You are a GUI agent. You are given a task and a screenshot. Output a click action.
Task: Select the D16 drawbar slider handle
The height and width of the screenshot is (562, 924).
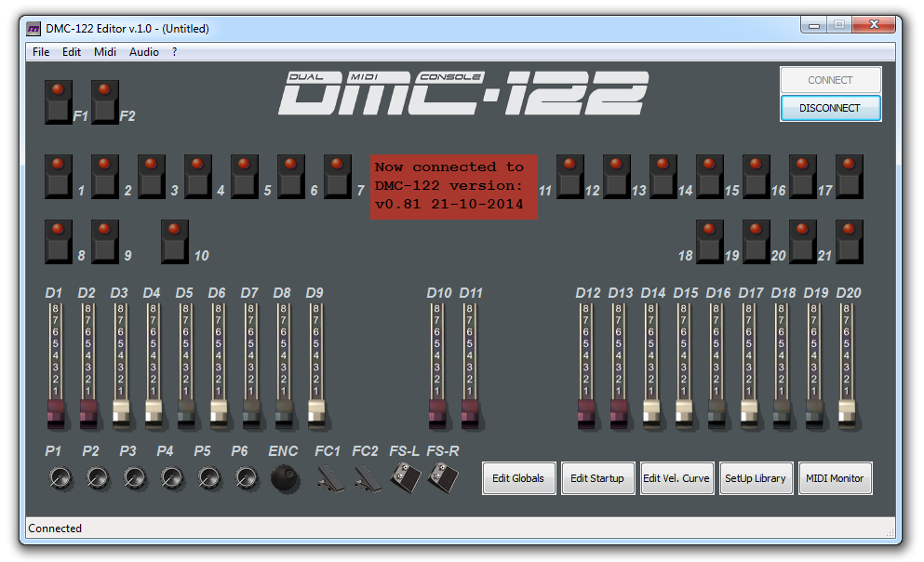click(716, 413)
